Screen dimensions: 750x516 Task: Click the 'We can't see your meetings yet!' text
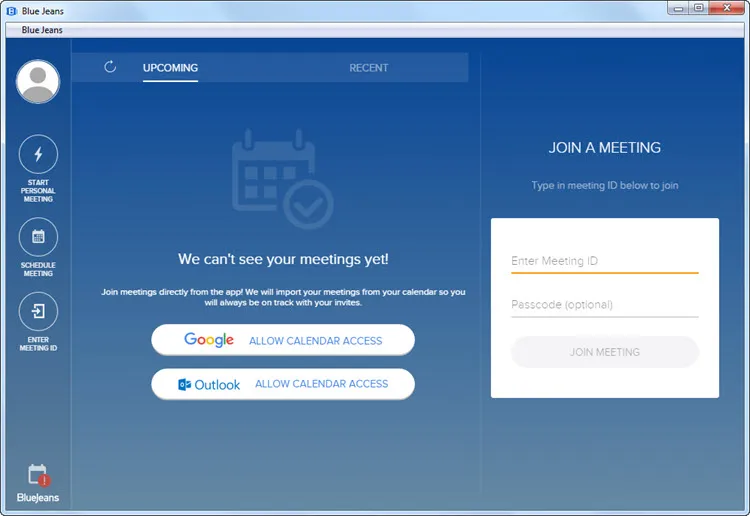point(283,259)
